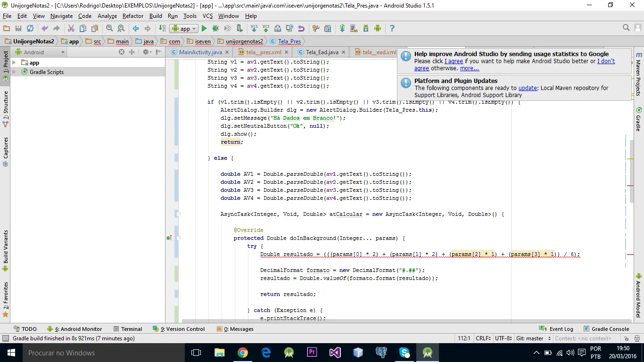
Task: Toggle the tool window quick-access button in the status bar corner
Action: (x=5, y=338)
